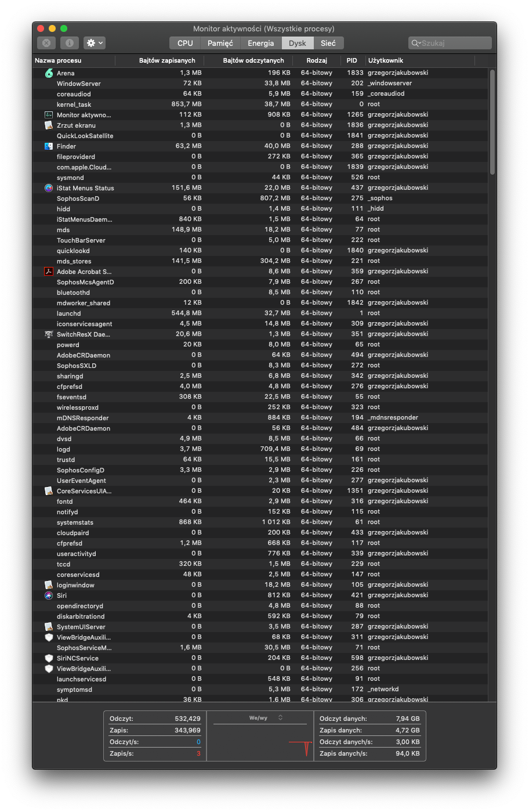Open the search magnifier options dropdown

tap(415, 43)
